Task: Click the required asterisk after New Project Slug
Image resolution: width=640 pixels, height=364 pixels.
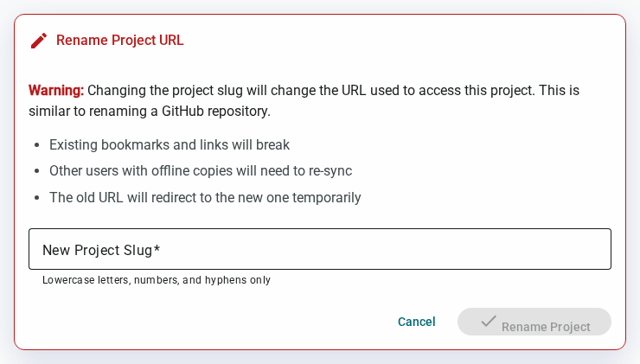Action: (x=157, y=247)
